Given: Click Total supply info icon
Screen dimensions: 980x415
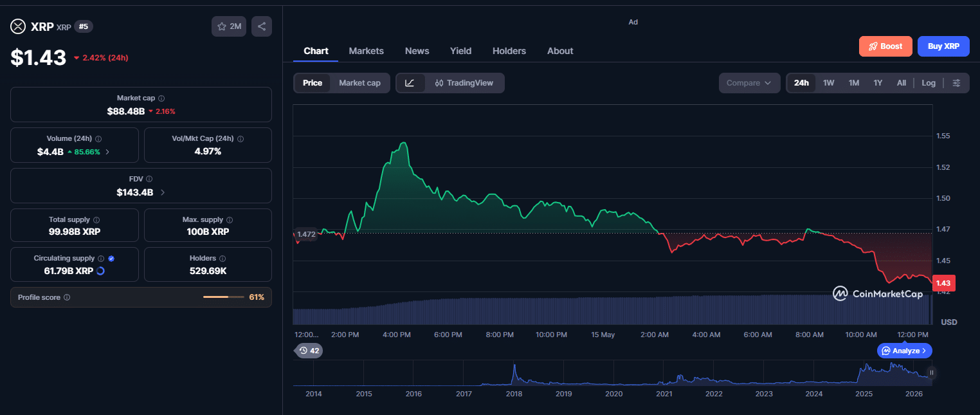Looking at the screenshot, I should tap(96, 220).
